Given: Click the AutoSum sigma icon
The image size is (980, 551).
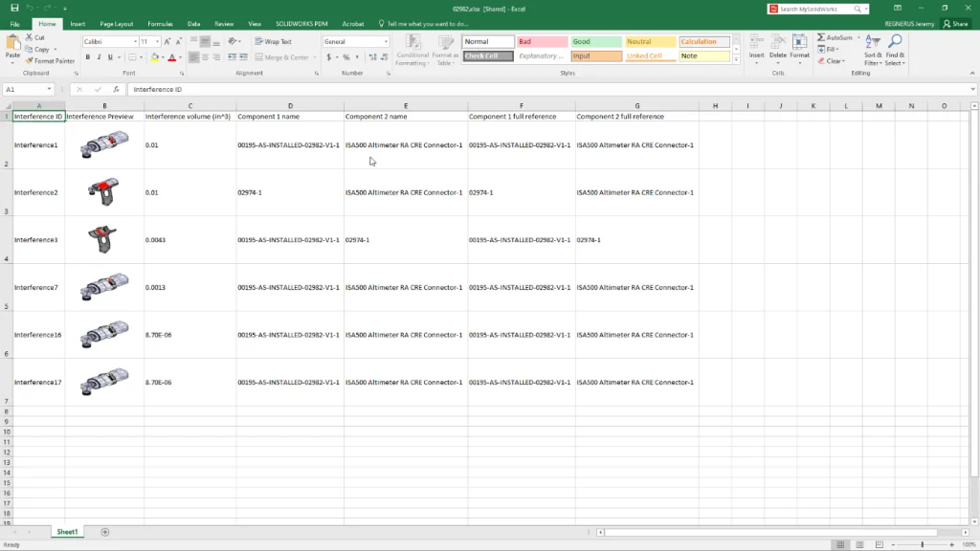Looking at the screenshot, I should pyautogui.click(x=822, y=37).
